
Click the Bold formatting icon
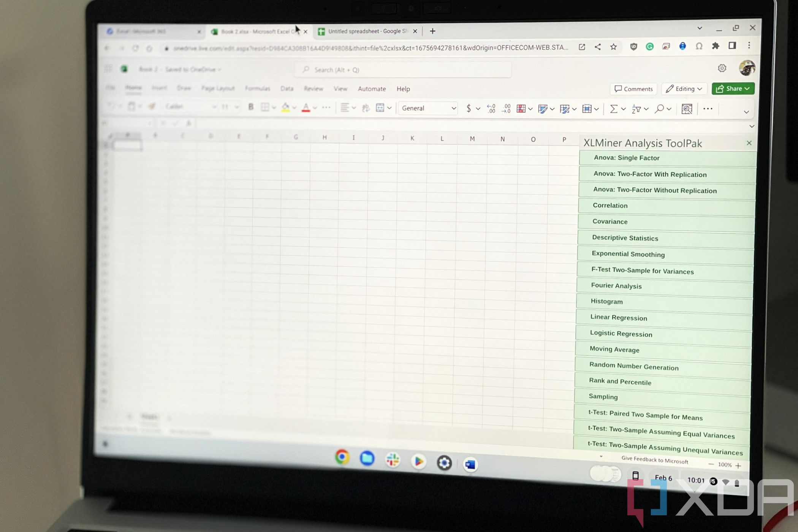coord(250,107)
